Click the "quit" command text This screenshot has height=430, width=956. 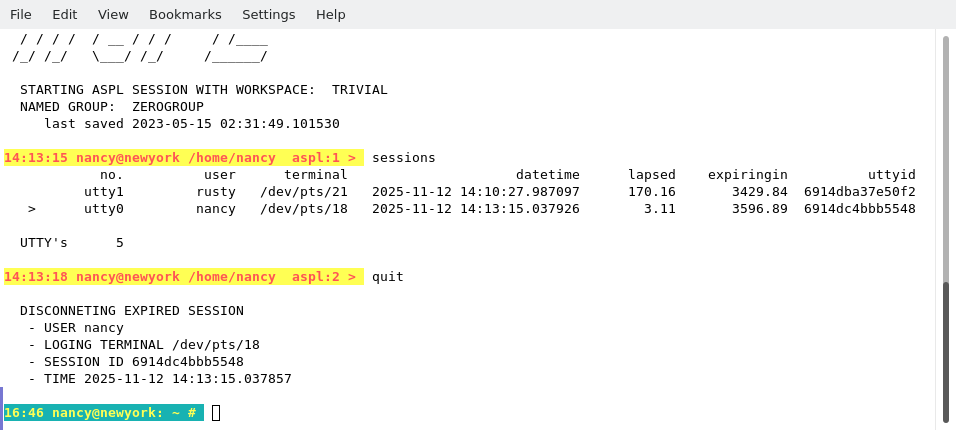388,277
